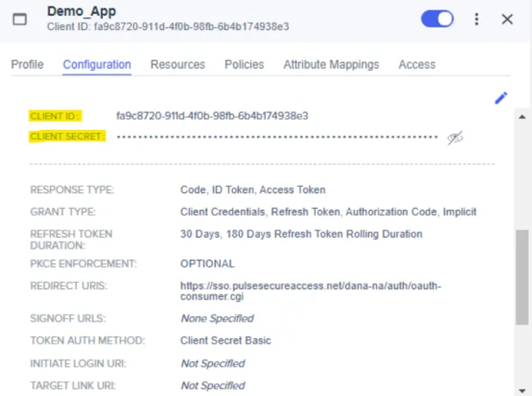Screen dimensions: 532x396
Task: Click the redirect URI pulsesecureaccess link
Action: (311, 291)
